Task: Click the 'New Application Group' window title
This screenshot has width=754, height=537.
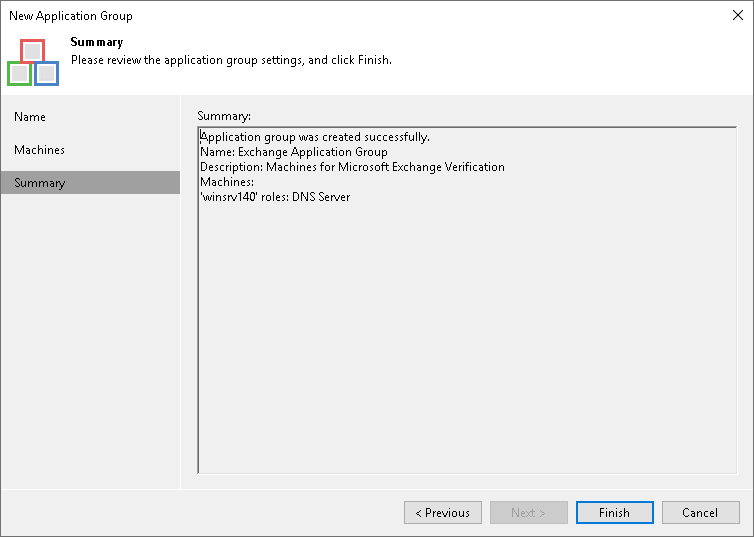Action: (71, 16)
